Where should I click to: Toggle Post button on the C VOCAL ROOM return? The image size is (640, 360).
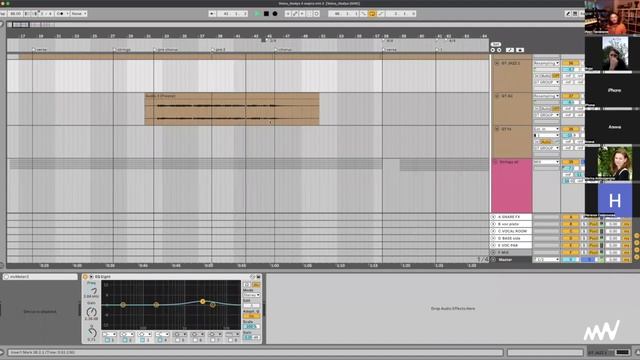[x=593, y=231]
